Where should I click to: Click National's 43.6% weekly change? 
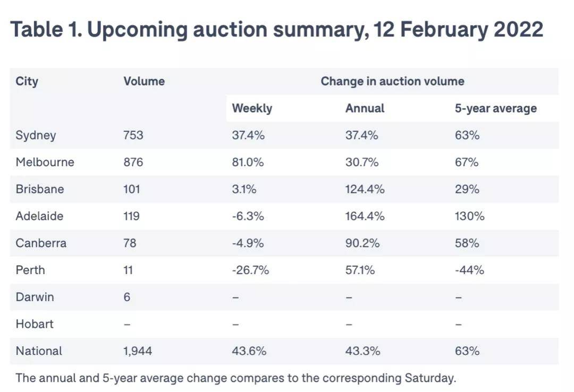pos(249,351)
